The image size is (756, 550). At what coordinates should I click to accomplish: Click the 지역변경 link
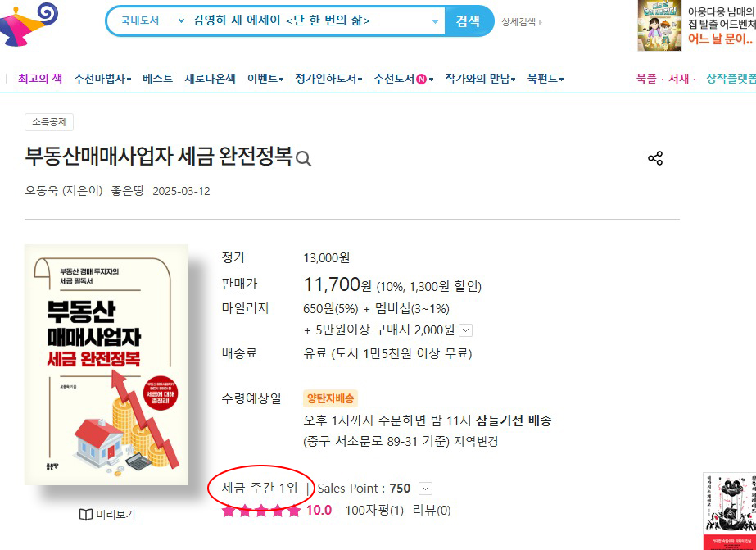[476, 441]
